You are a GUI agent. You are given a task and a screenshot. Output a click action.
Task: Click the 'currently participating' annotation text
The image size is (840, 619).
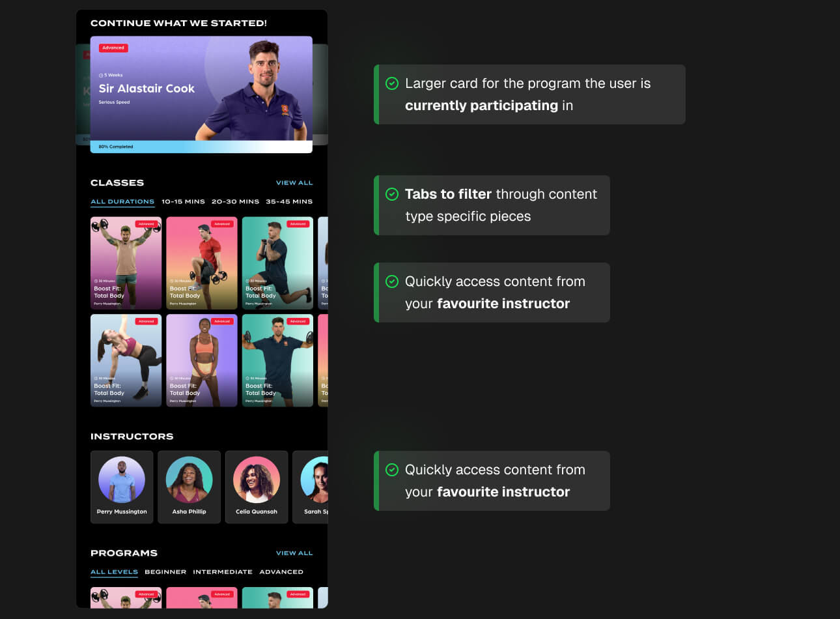[481, 106]
